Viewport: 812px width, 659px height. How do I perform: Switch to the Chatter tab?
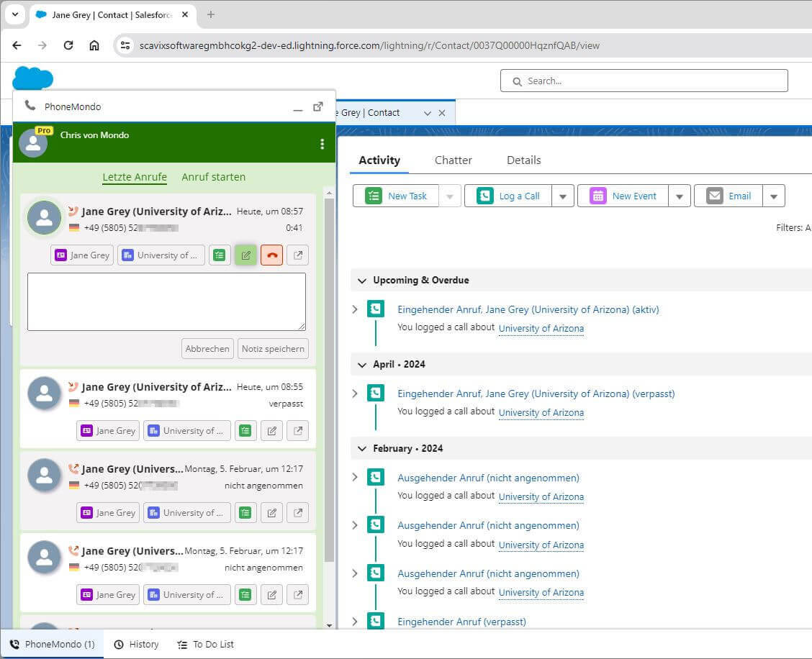tap(453, 160)
